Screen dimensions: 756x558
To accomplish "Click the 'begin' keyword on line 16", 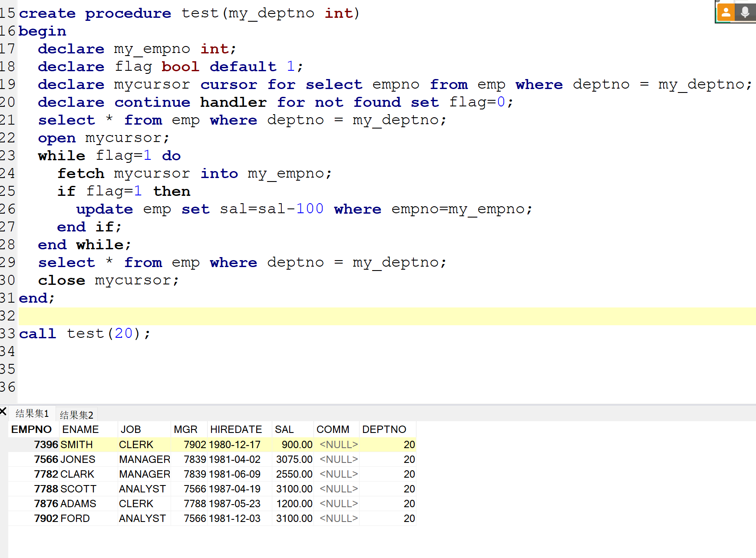I will [43, 31].
